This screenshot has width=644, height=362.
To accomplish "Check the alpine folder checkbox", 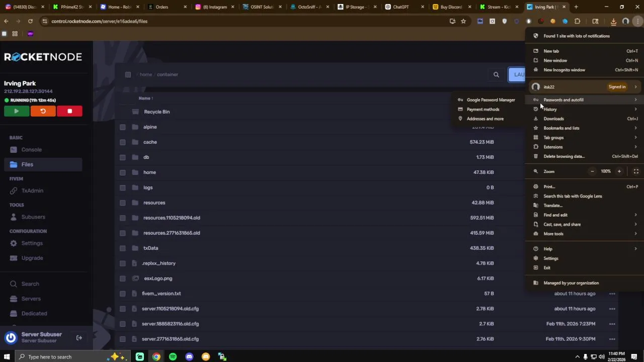I will pos(123,127).
